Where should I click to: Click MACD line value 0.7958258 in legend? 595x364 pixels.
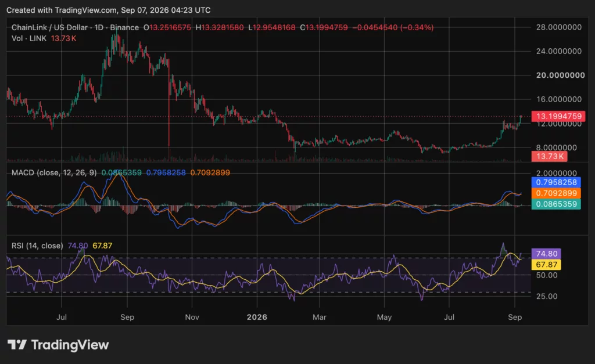166,172
